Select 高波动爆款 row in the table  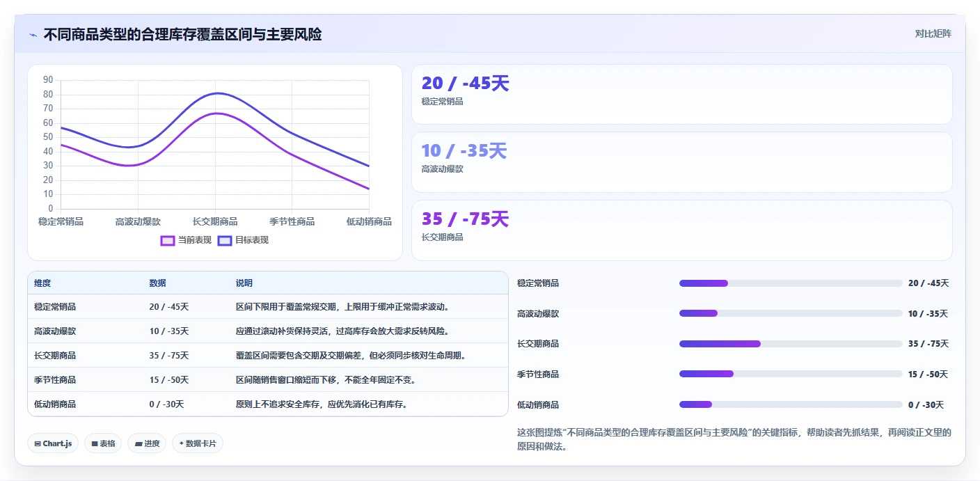tap(268, 331)
